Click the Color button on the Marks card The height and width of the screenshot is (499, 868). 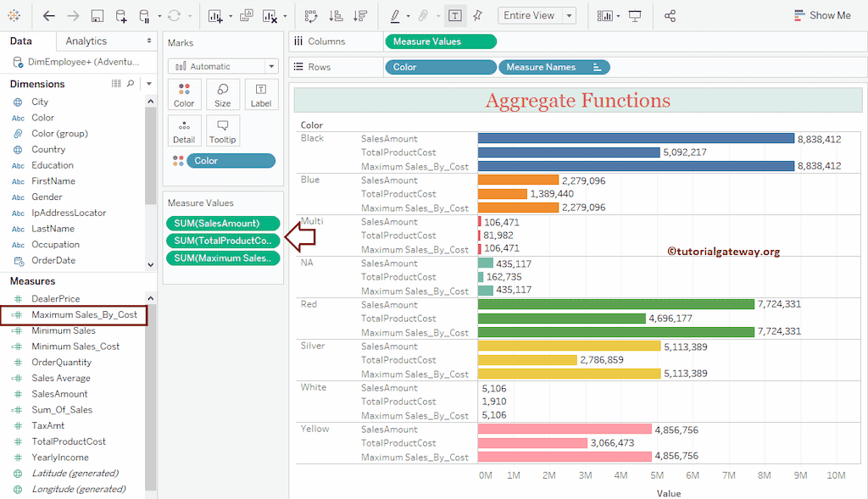[184, 94]
